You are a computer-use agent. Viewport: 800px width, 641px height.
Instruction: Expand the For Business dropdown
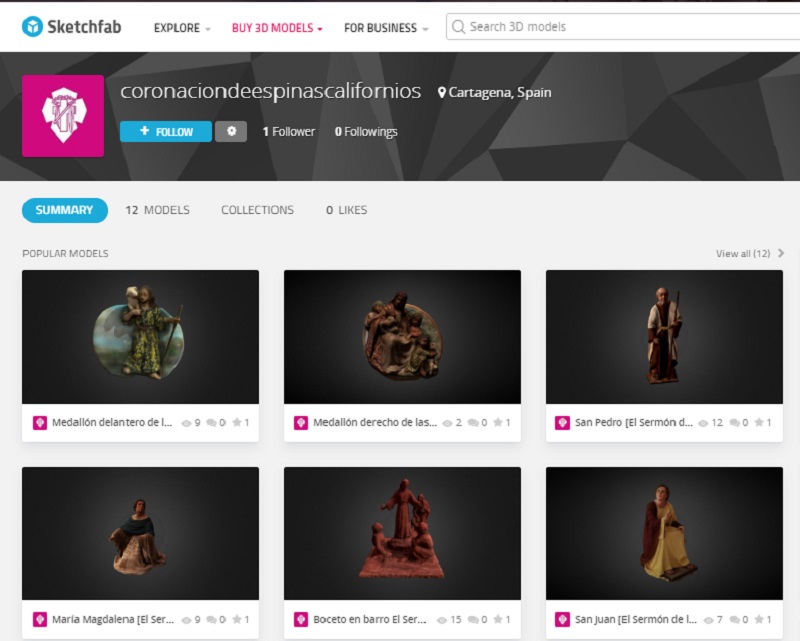[386, 28]
